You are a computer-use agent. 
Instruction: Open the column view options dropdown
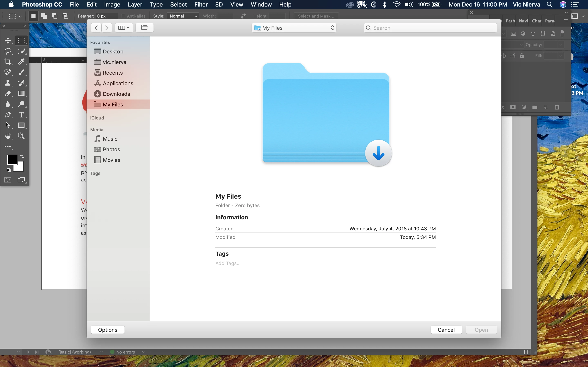[124, 28]
